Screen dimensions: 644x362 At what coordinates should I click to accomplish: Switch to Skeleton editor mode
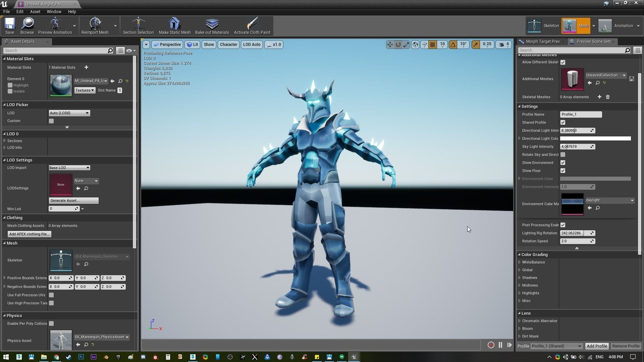[x=543, y=26]
